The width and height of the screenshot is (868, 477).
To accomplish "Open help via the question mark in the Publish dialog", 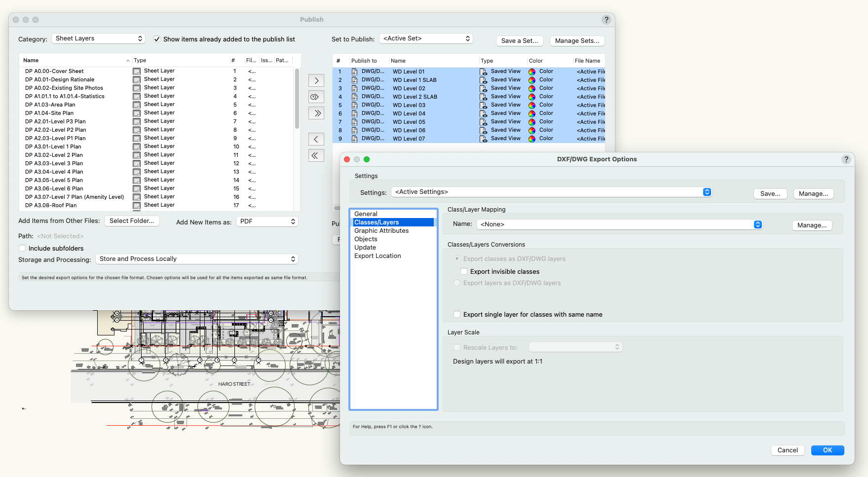I will point(606,20).
